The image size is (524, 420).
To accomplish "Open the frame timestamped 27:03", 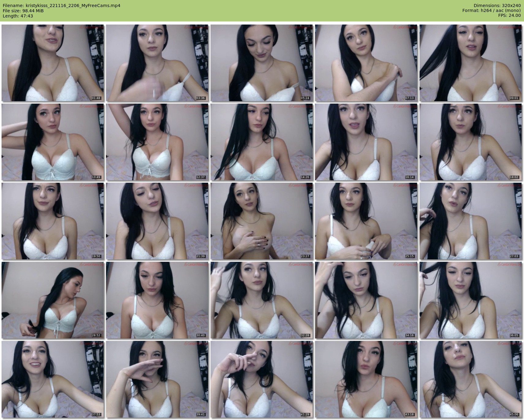I will click(470, 221).
